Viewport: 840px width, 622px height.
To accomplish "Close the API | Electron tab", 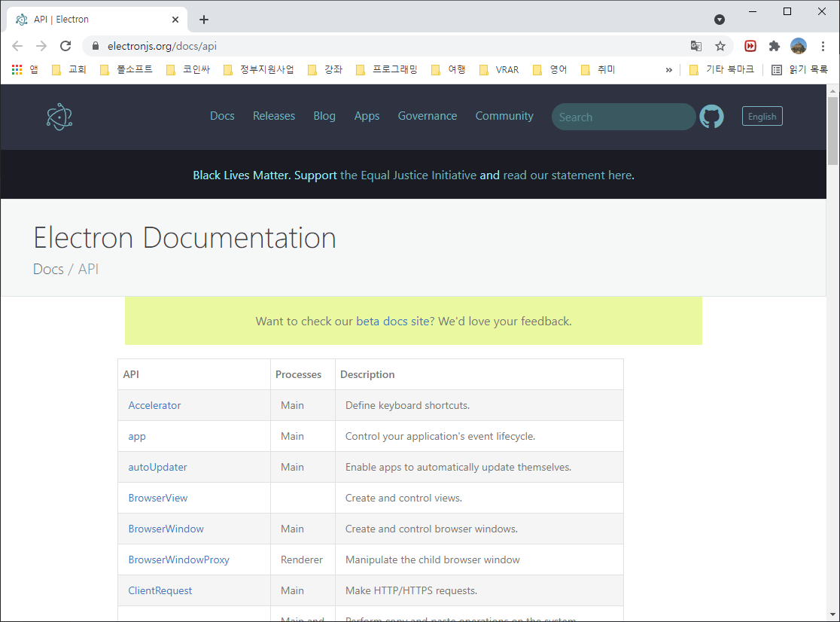I will pos(175,20).
